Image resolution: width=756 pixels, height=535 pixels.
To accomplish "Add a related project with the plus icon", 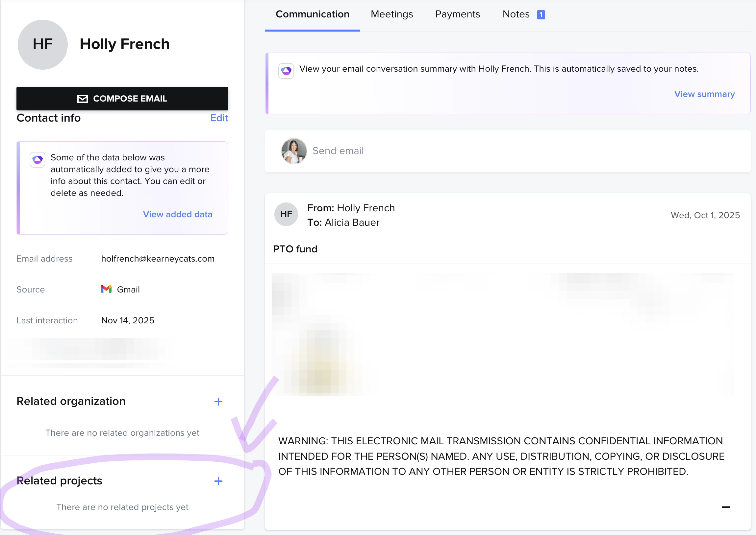I will [218, 481].
